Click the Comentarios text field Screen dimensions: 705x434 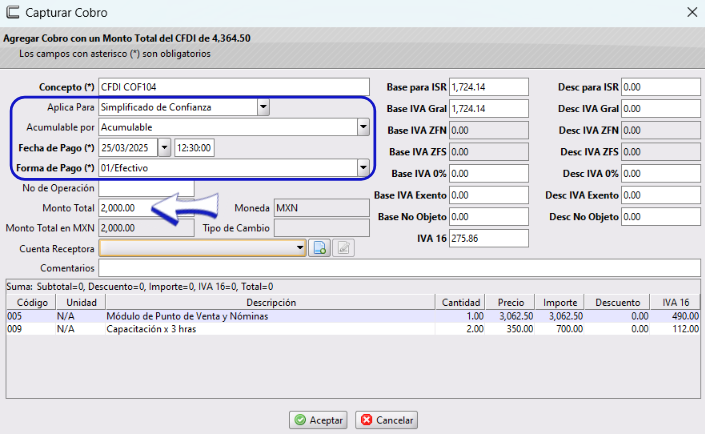(399, 268)
